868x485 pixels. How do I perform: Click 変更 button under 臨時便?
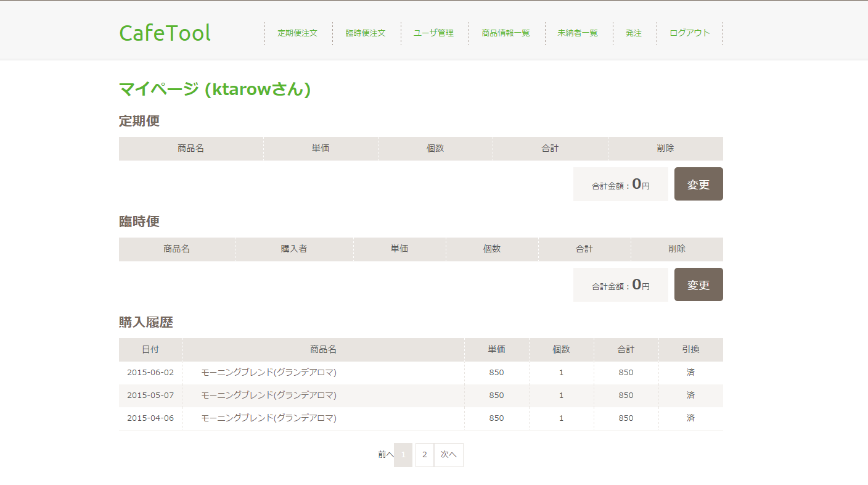[x=698, y=284]
